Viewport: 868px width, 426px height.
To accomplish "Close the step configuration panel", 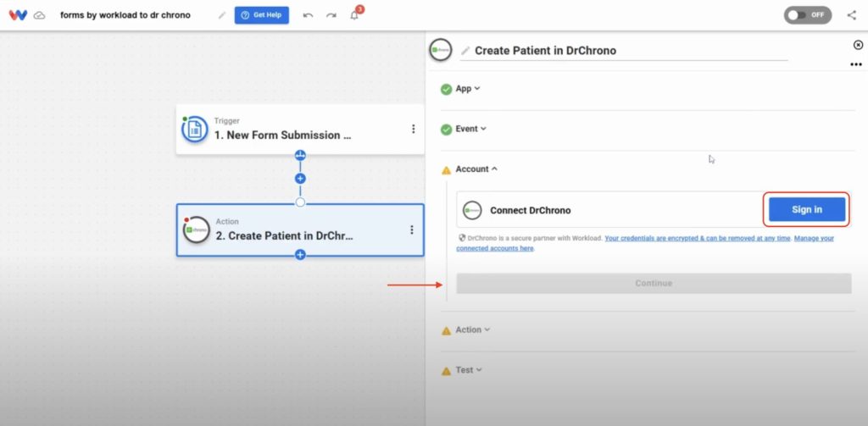I will click(x=858, y=45).
